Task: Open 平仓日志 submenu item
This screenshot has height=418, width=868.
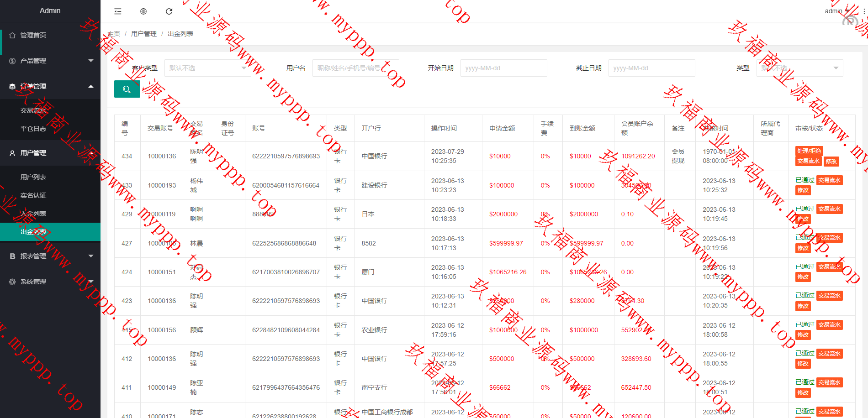Action: click(33, 129)
